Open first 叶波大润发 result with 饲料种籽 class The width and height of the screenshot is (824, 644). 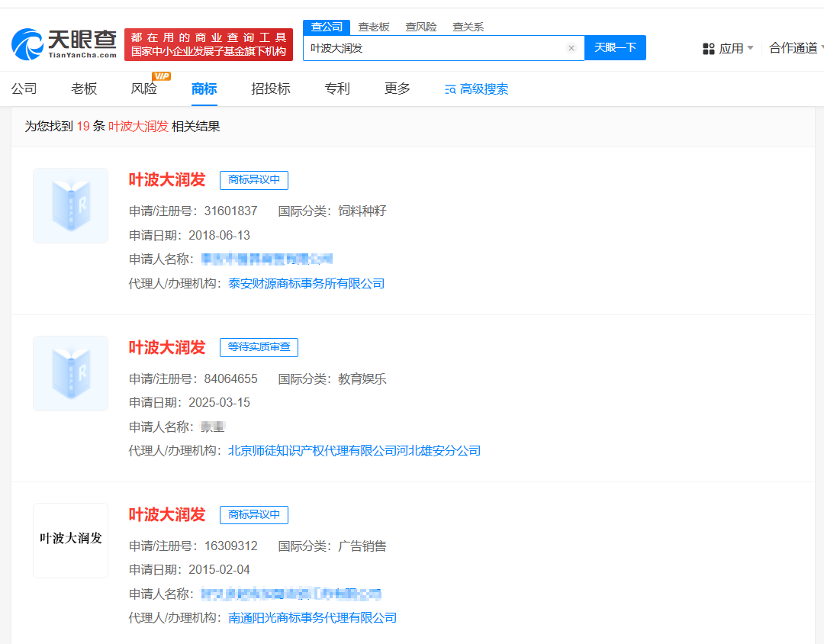167,180
